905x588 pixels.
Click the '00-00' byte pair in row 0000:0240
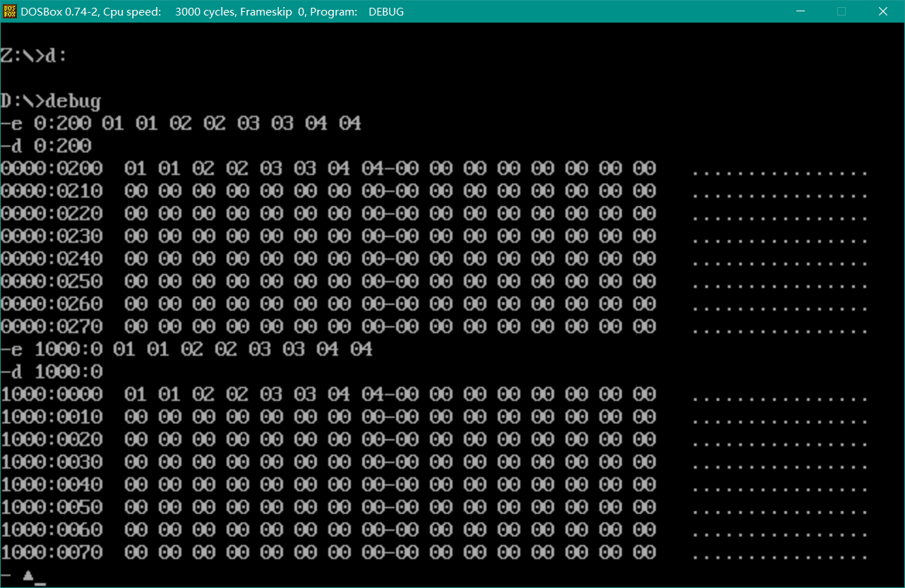click(390, 259)
